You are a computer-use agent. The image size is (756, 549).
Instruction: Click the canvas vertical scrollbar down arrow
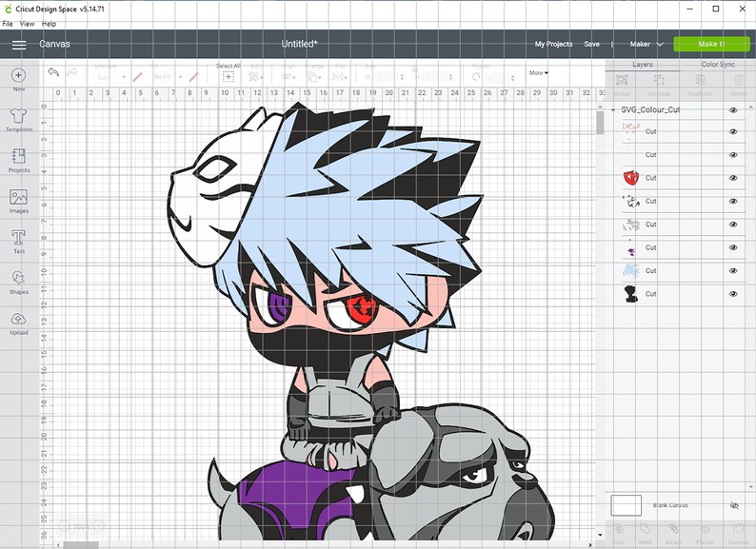pyautogui.click(x=600, y=535)
